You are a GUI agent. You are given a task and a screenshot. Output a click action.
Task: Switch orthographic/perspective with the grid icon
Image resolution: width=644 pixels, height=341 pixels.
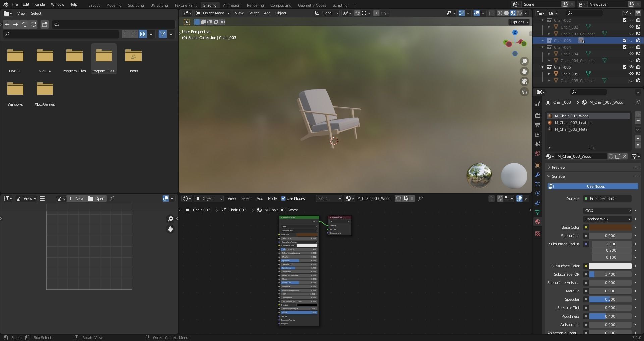(x=524, y=92)
